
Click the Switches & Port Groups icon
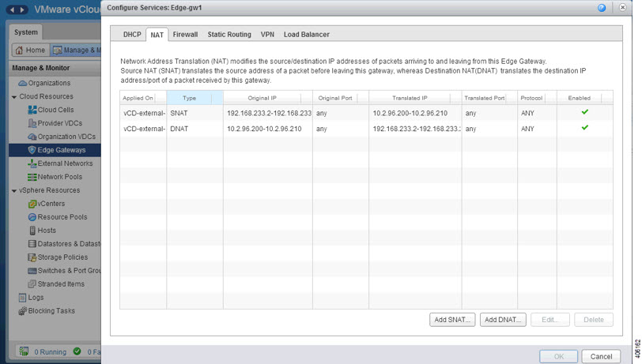(x=32, y=271)
